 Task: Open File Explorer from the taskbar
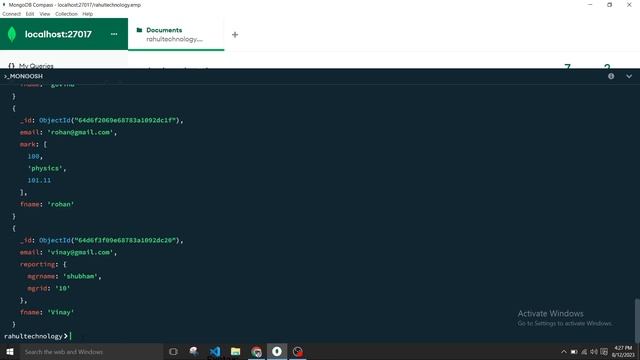click(236, 351)
